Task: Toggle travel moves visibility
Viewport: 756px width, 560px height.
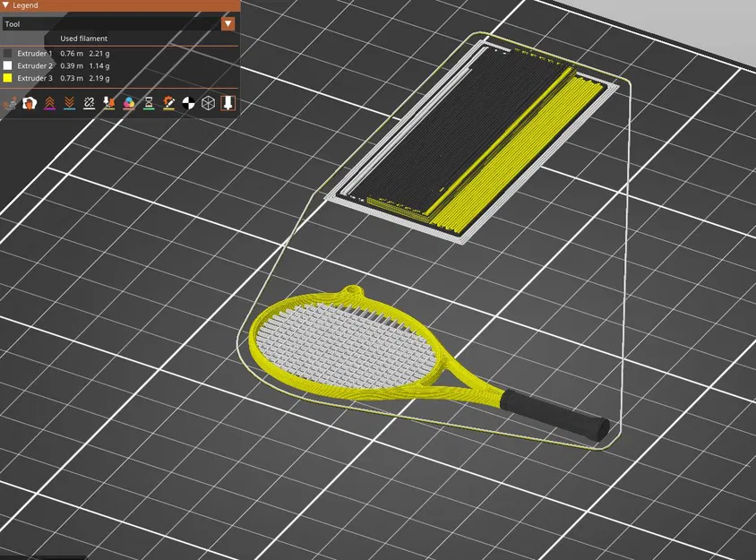Action: tap(7, 103)
